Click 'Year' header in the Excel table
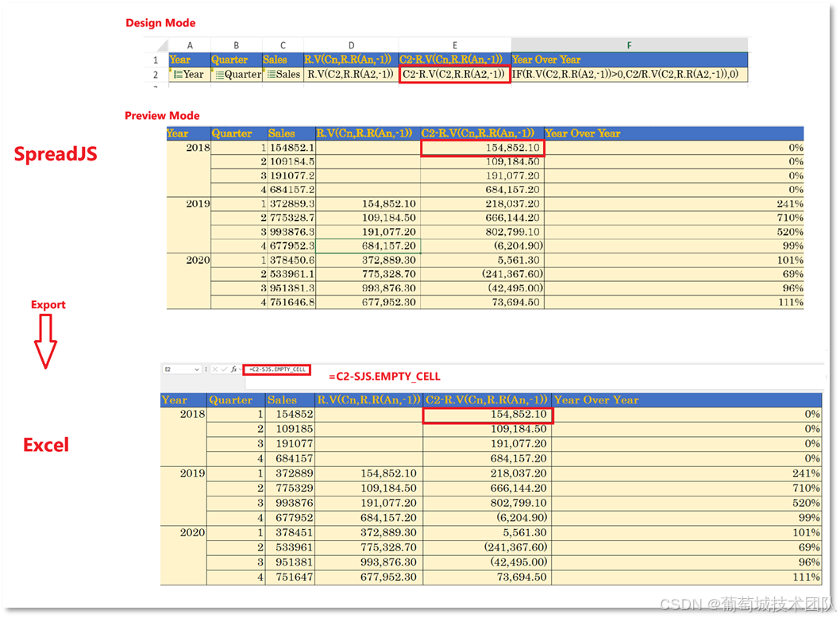840x618 pixels. pyautogui.click(x=183, y=400)
